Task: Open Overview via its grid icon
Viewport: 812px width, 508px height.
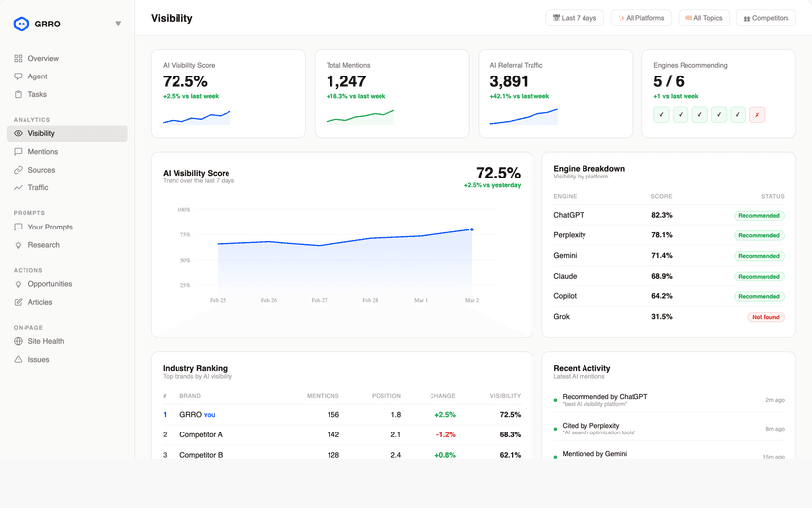Action: (x=19, y=59)
